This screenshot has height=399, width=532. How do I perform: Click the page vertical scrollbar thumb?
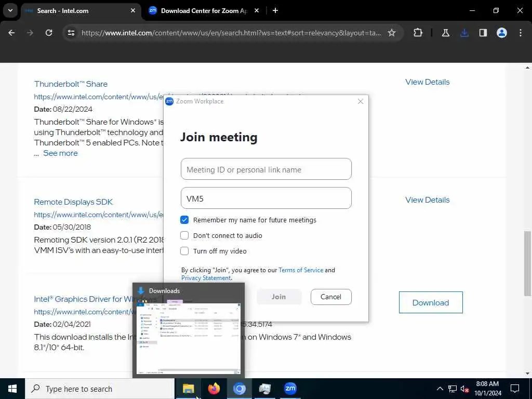[x=527, y=263]
